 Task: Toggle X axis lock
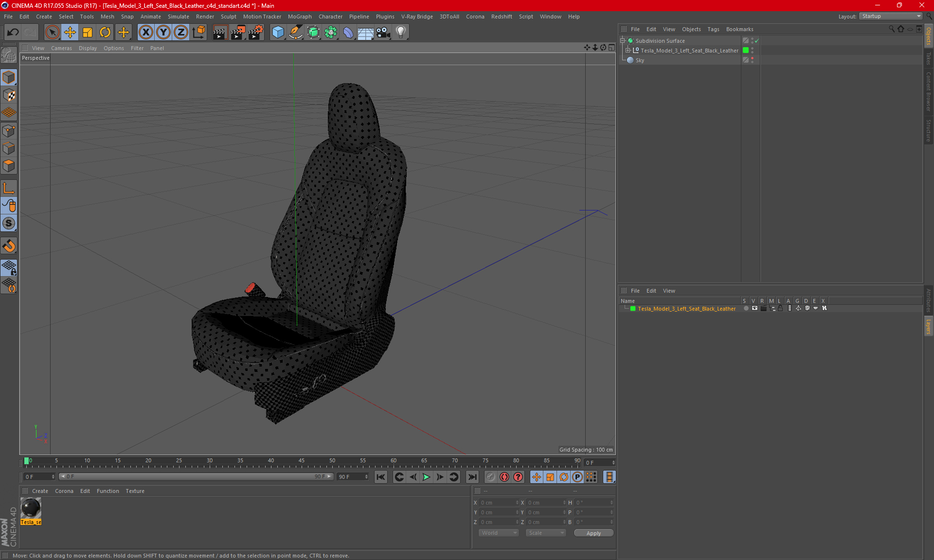pos(145,33)
